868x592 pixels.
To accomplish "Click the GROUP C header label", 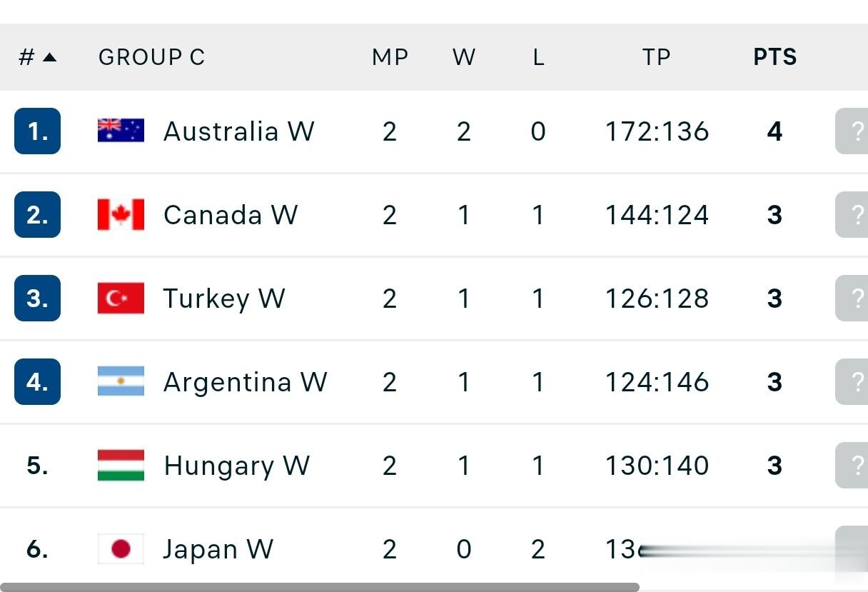I will [x=151, y=57].
